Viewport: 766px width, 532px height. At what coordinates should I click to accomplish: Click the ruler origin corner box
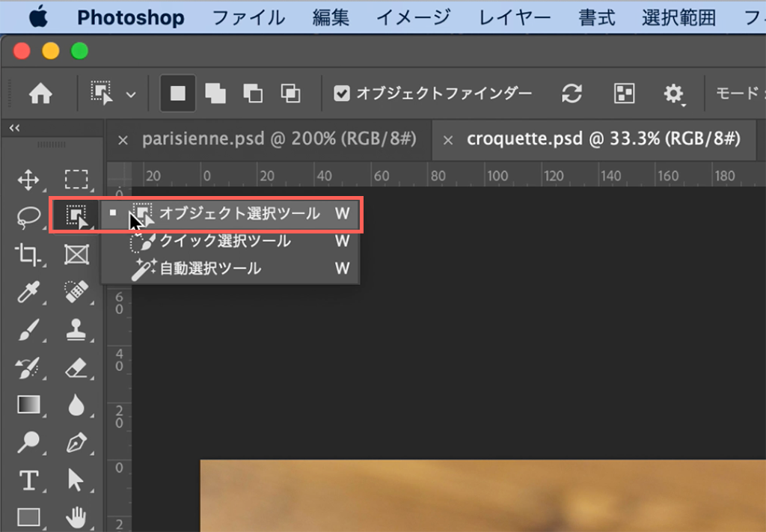point(120,175)
